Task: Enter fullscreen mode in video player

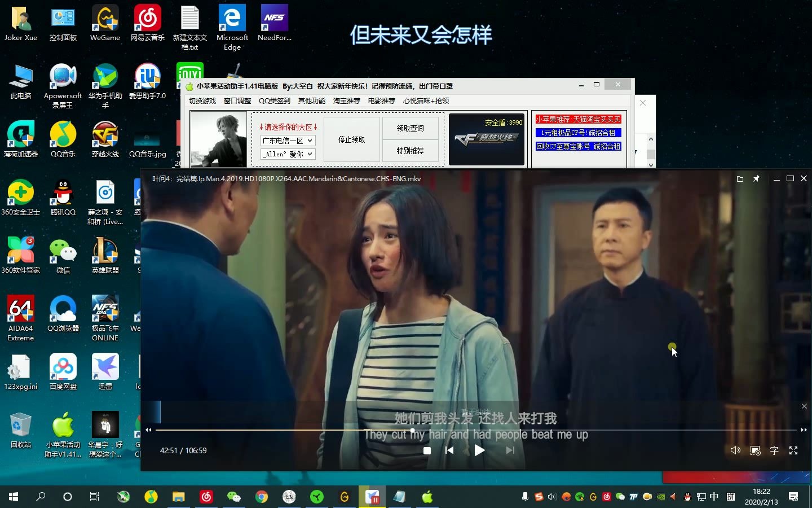Action: [x=793, y=450]
